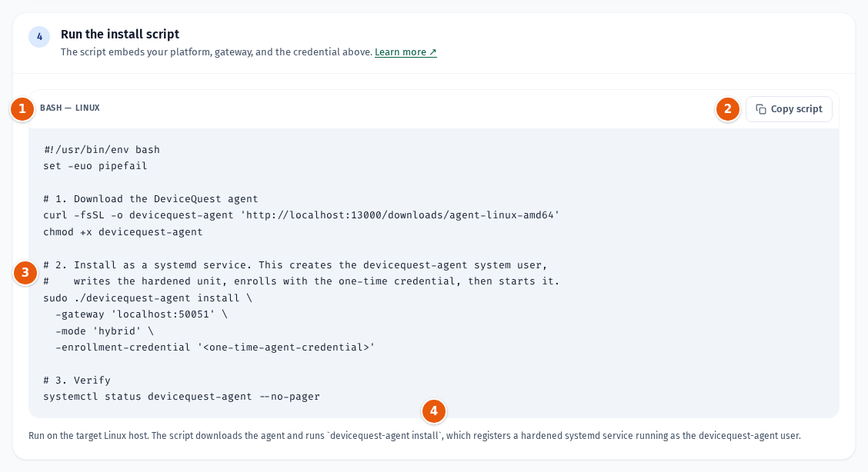
Task: Click the 'The script embeds your platform' description
Action: (216, 52)
